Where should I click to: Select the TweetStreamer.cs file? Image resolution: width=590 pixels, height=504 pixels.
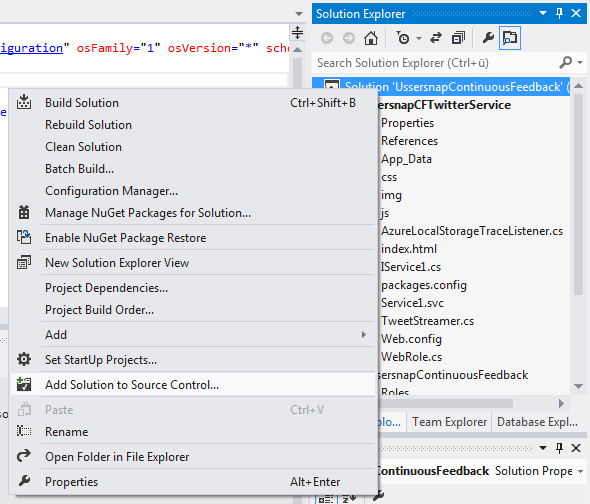point(427,321)
